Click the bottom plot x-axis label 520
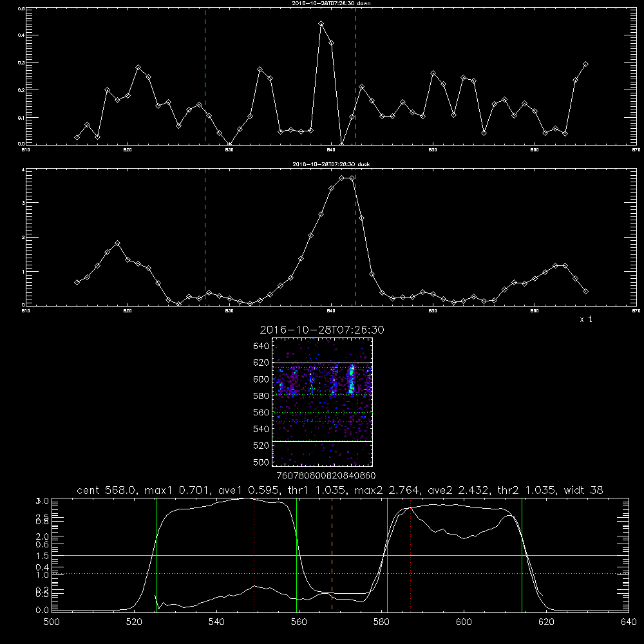This screenshot has width=644, height=644. pos(134,622)
